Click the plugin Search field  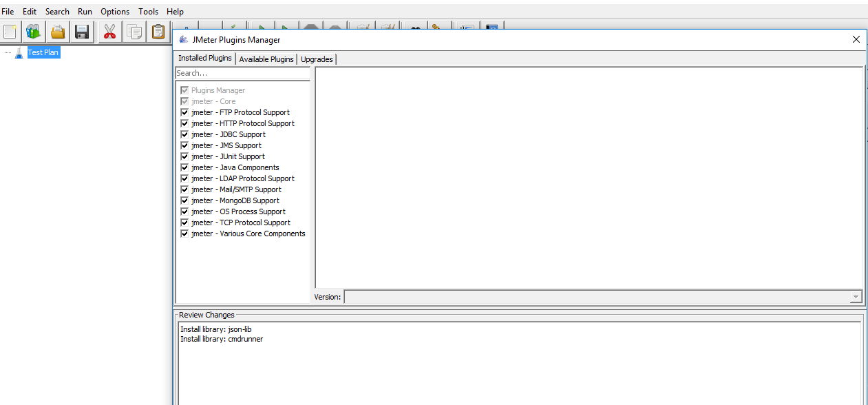point(243,73)
